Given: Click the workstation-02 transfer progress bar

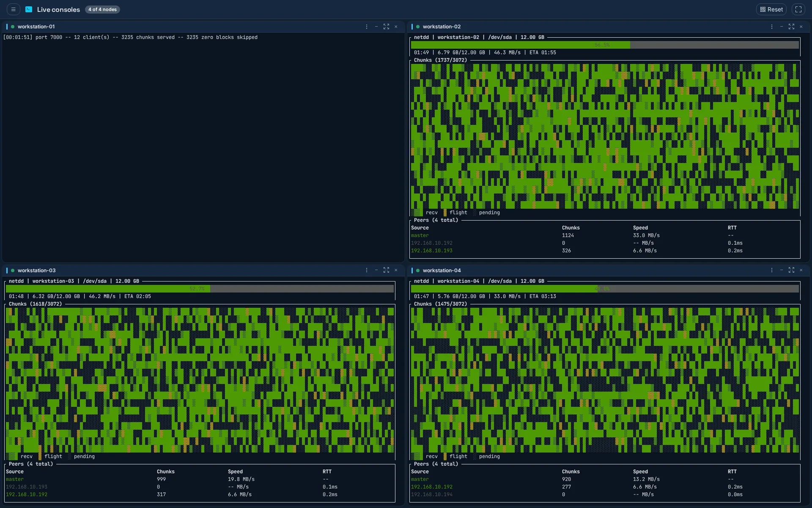Looking at the screenshot, I should coord(605,45).
